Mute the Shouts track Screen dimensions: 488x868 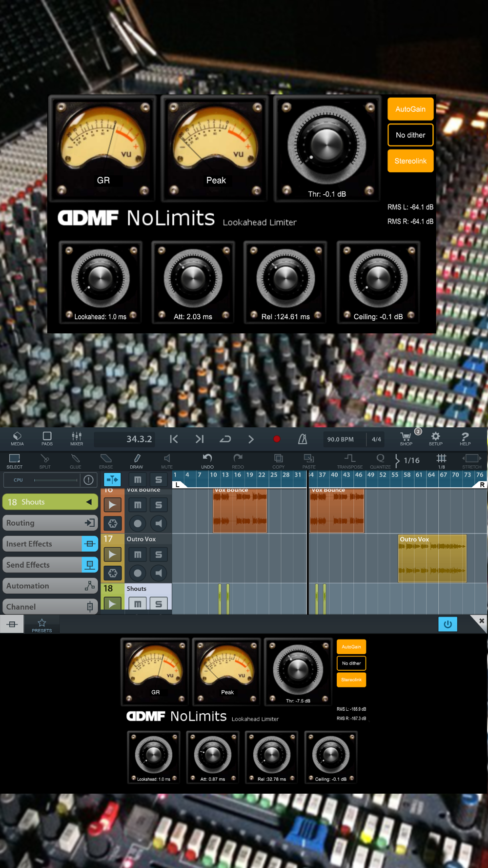click(x=138, y=604)
